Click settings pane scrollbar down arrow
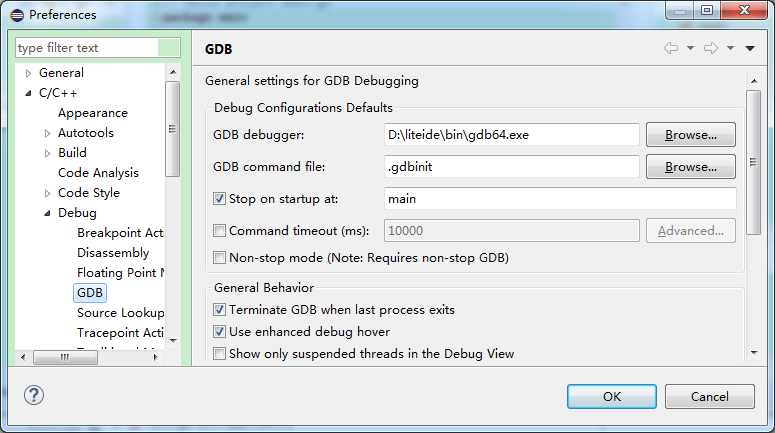The width and height of the screenshot is (775, 433). tap(754, 352)
